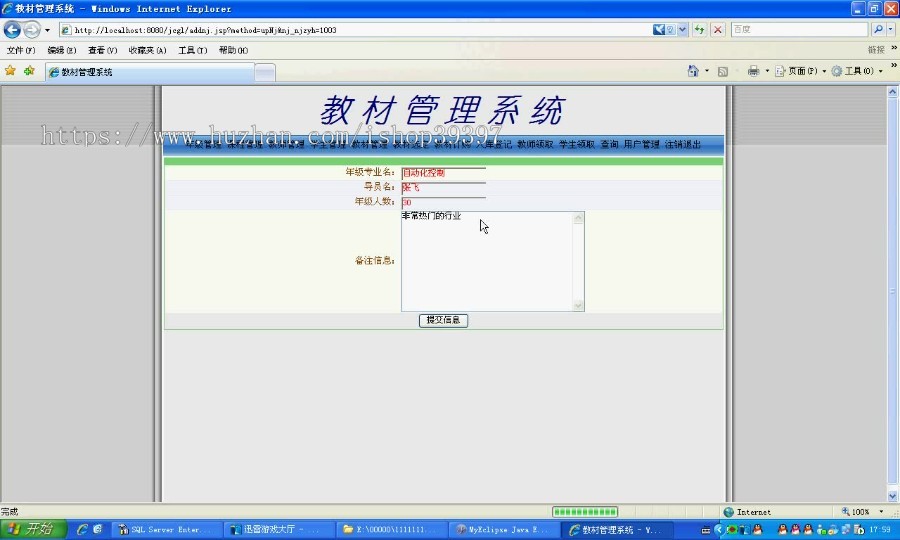The width and height of the screenshot is (900, 540).
Task: Open the 收藏夹(A) menu
Action: tap(147, 50)
